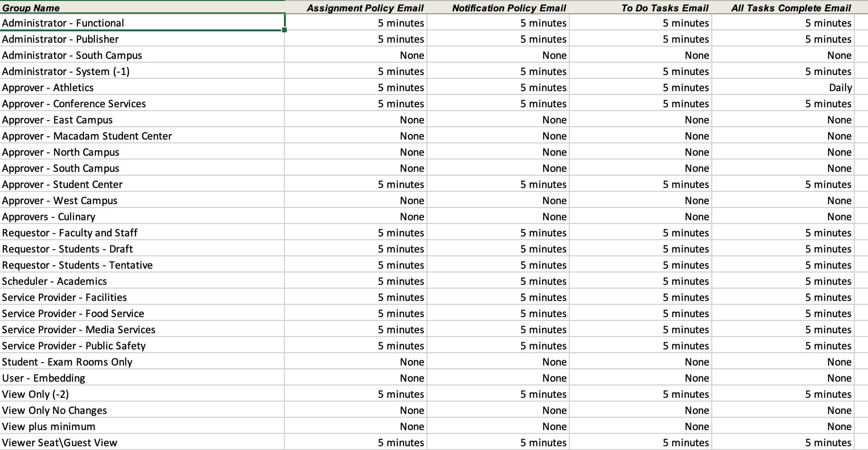868x450 pixels.
Task: Select the 'Requestor - Faculty and Staff' cell
Action: (142, 233)
